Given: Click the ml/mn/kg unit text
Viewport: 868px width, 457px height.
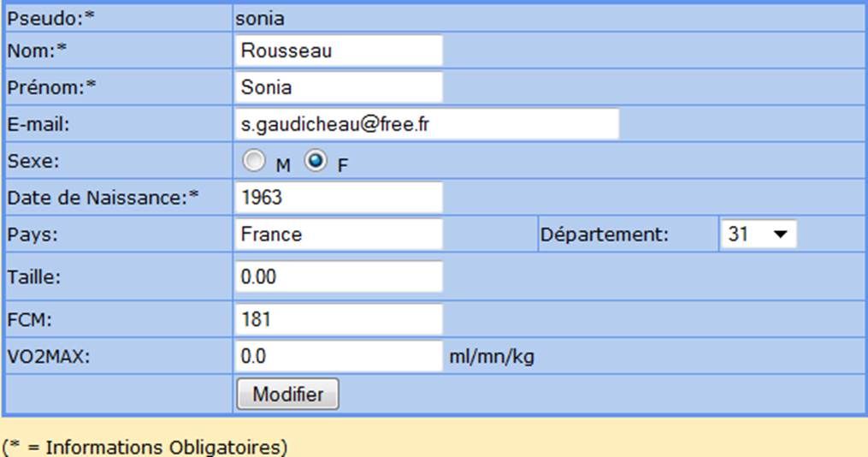Looking at the screenshot, I should [x=492, y=357].
